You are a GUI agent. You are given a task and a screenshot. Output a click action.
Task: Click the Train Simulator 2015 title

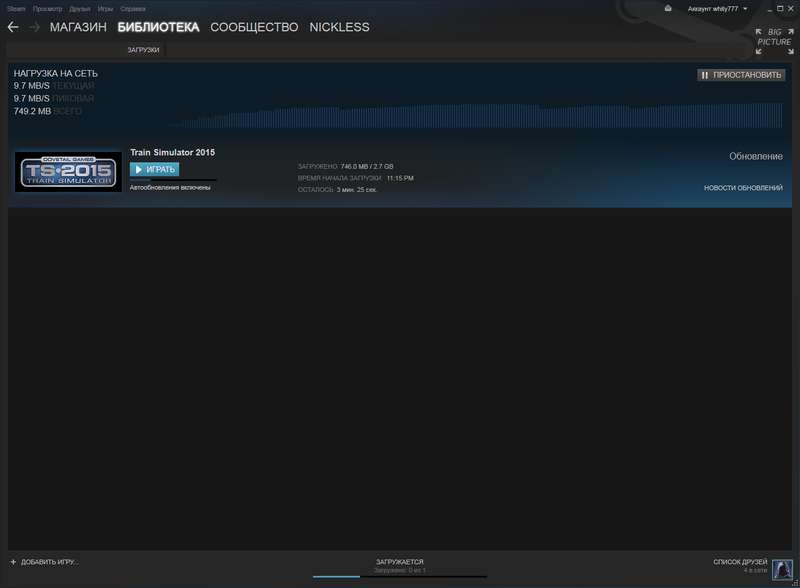[x=172, y=152]
